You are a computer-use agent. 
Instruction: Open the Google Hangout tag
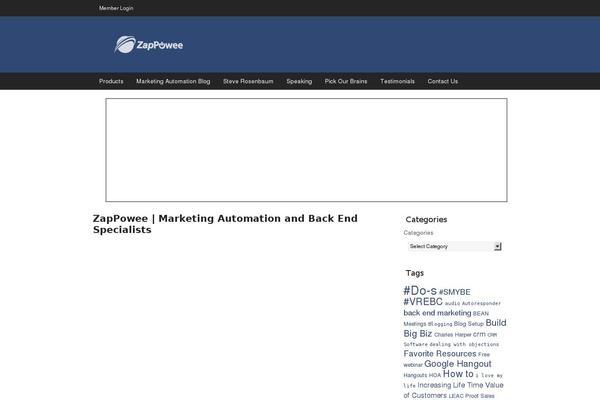pos(458,364)
